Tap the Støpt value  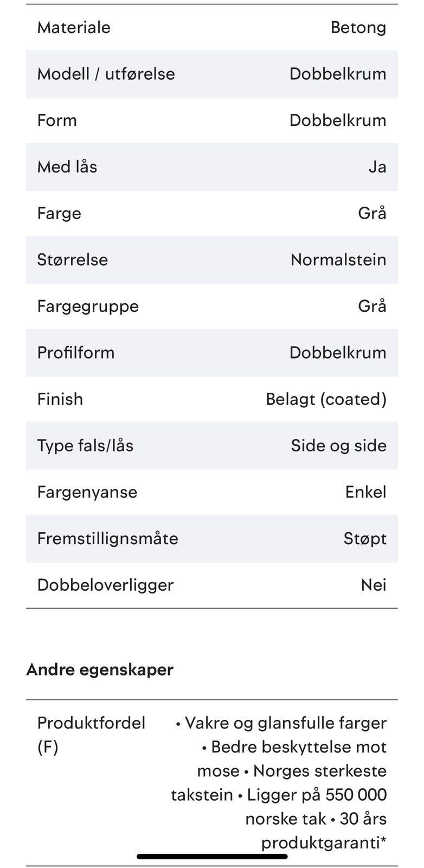pos(365,539)
